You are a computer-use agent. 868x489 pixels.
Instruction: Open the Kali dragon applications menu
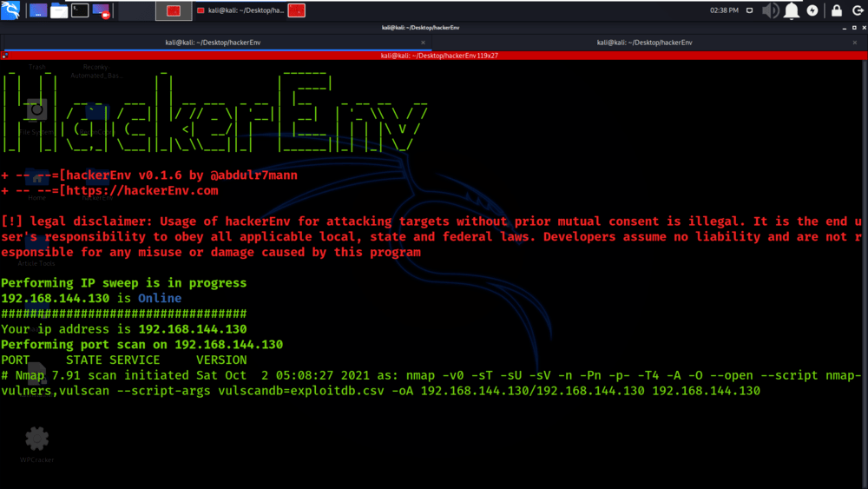[10, 10]
